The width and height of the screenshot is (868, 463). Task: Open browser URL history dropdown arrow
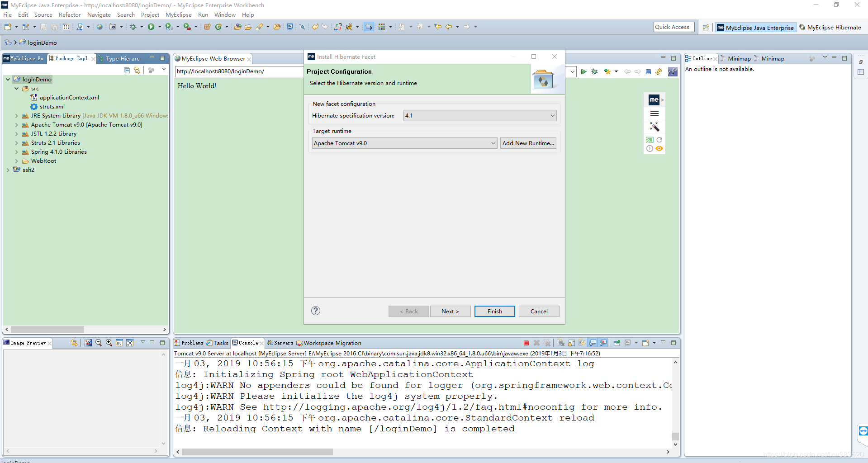573,71
